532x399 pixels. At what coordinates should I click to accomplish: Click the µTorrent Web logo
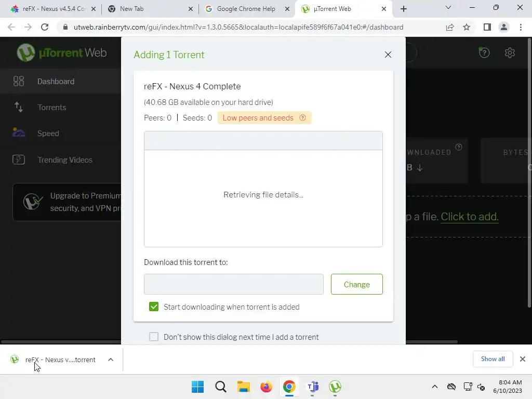[x=62, y=52]
